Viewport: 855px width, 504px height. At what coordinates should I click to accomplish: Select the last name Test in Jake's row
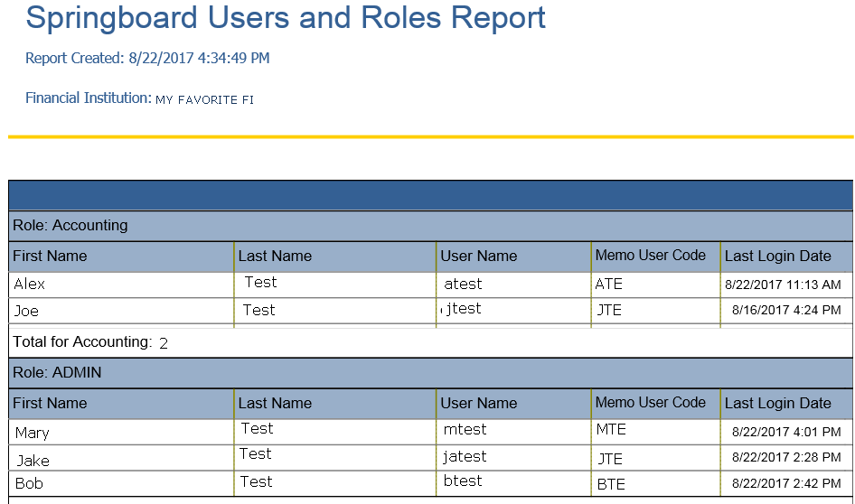pos(255,454)
